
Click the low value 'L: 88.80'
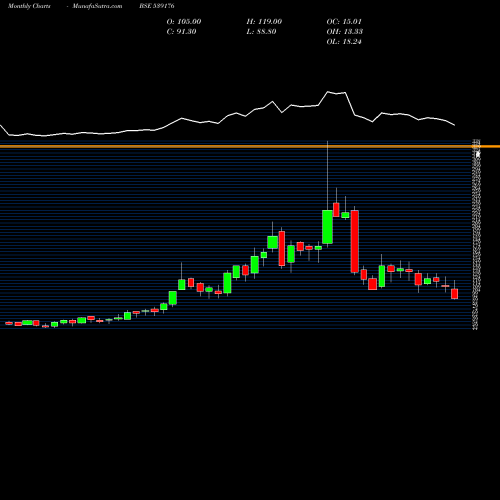pos(261,32)
